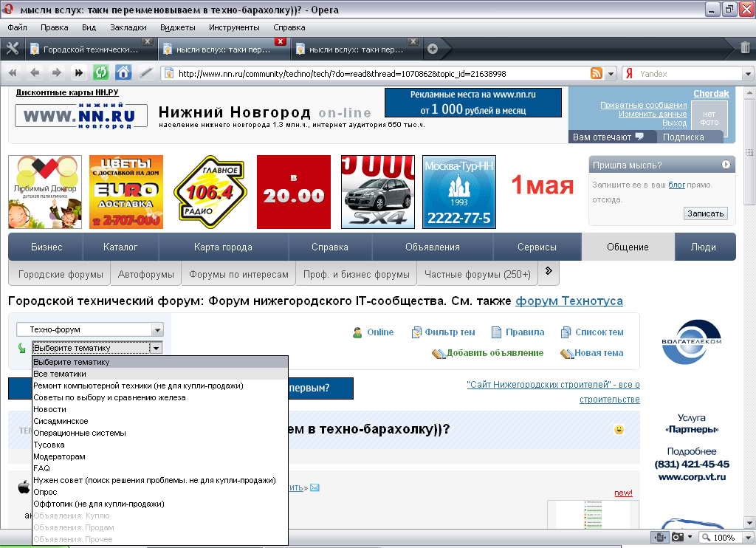The image size is (756, 548).
Task: Expand more forum categories chevron
Action: tap(549, 271)
